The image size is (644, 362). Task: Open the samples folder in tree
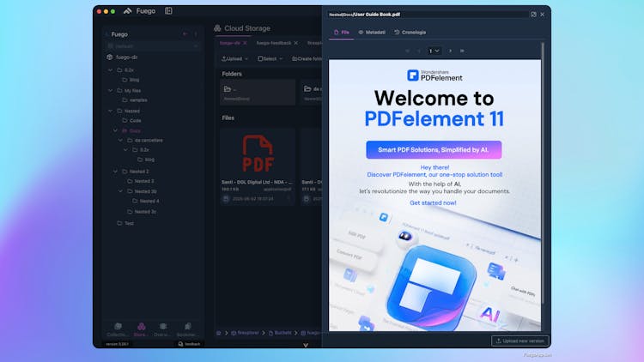pos(135,100)
